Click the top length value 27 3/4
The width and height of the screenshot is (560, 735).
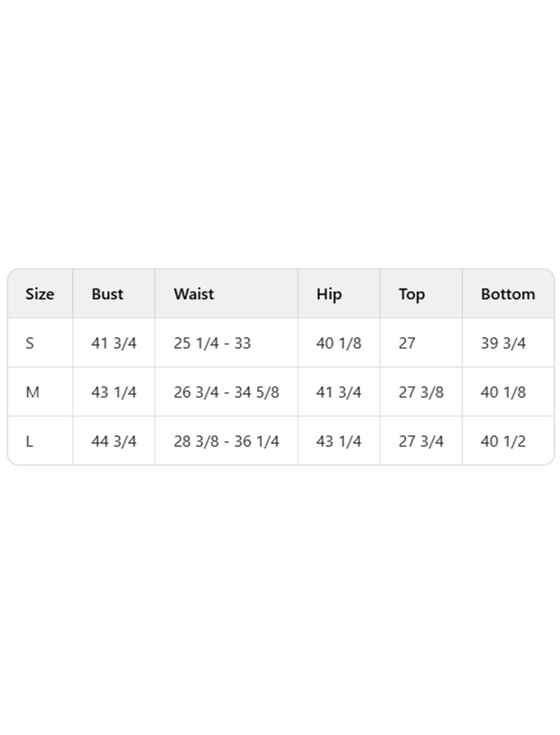click(421, 441)
